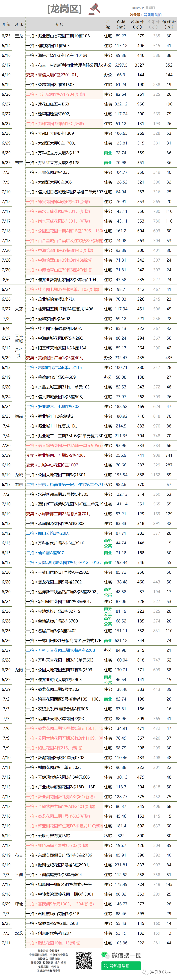
Task: Select the 龙城 district cell
Action: pos(19,475)
